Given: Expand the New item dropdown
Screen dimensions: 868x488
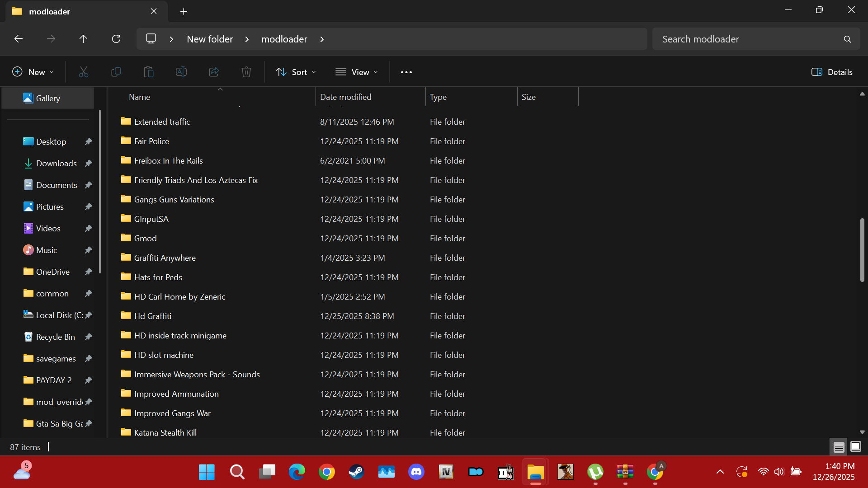Looking at the screenshot, I should point(33,72).
